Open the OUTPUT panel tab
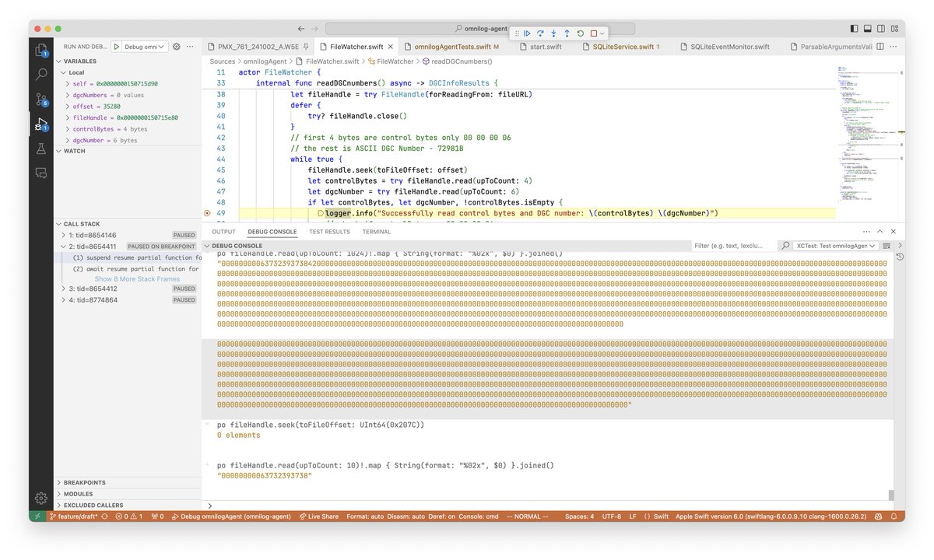 coord(223,232)
